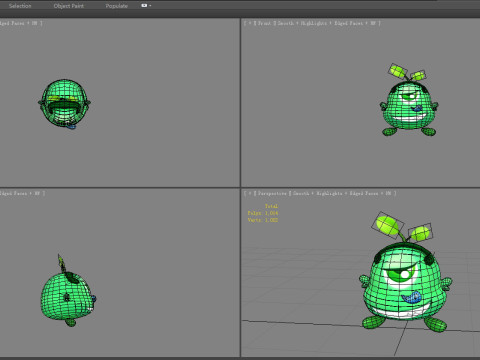Click the Polys count statistic text

click(263, 213)
